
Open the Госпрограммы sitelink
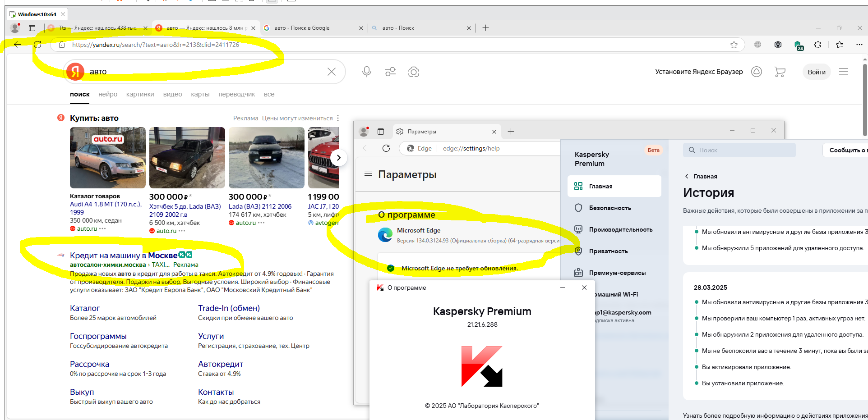point(98,336)
